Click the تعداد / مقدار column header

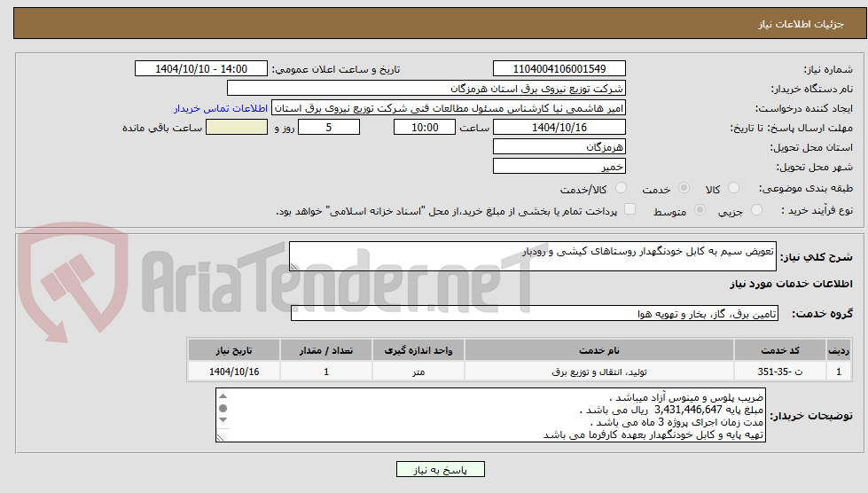tap(326, 350)
